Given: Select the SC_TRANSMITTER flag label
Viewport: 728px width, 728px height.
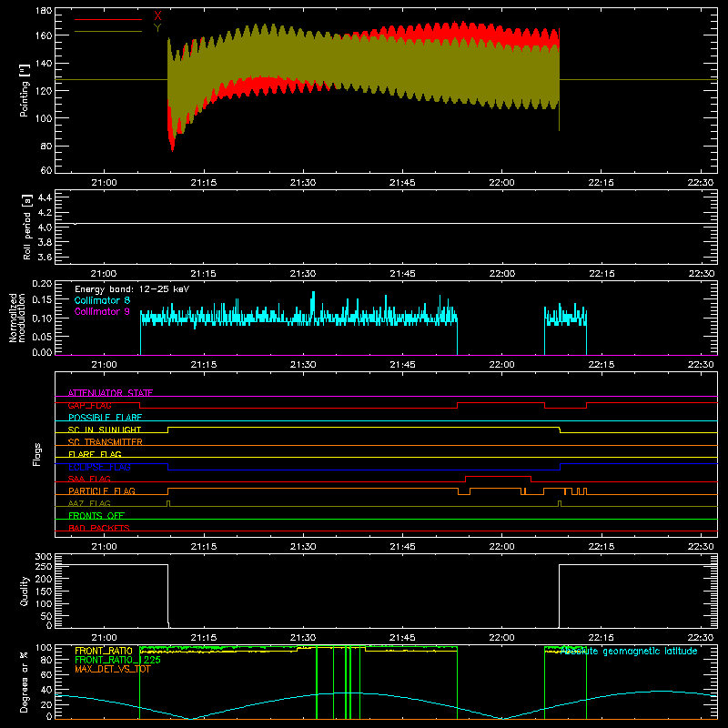Looking at the screenshot, I should coord(105,442).
